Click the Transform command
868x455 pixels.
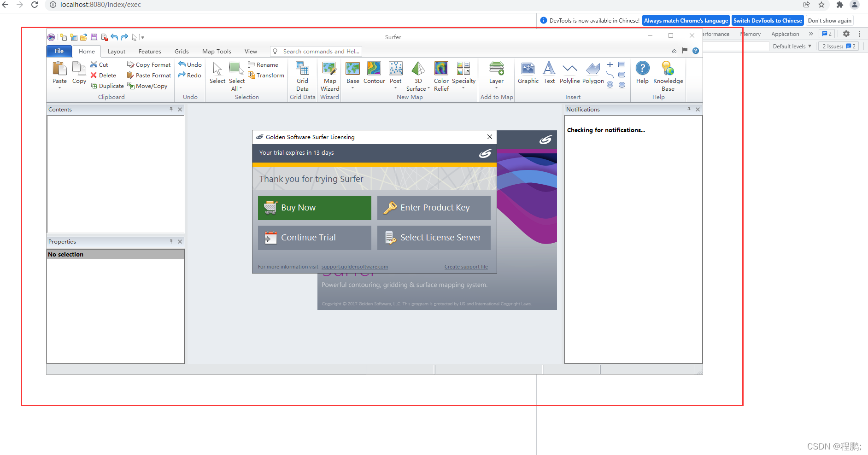266,76
